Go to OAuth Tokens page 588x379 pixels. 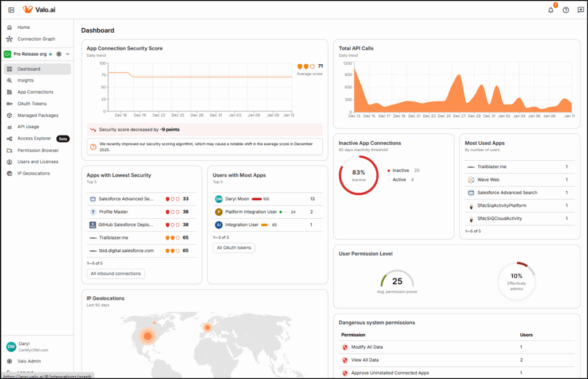pyautogui.click(x=32, y=104)
